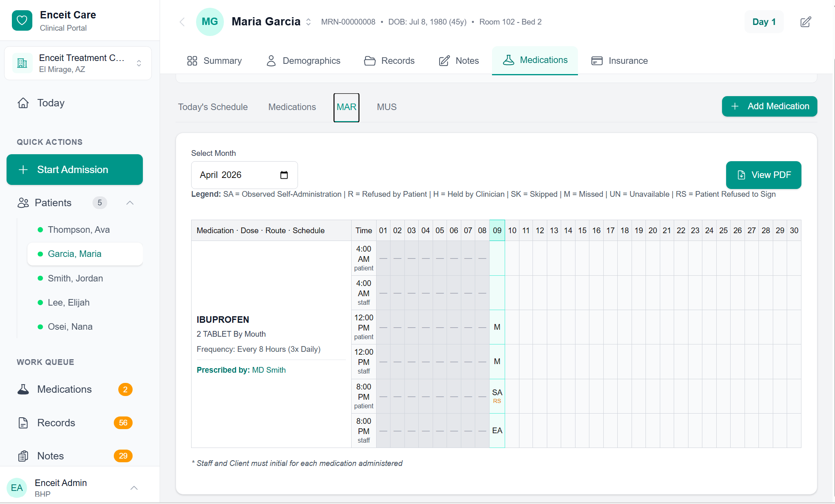Click the Today home icon

[x=23, y=103]
